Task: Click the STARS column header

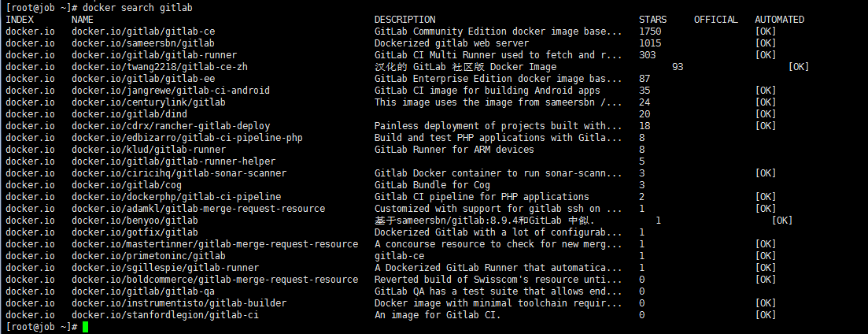Action: [652, 20]
